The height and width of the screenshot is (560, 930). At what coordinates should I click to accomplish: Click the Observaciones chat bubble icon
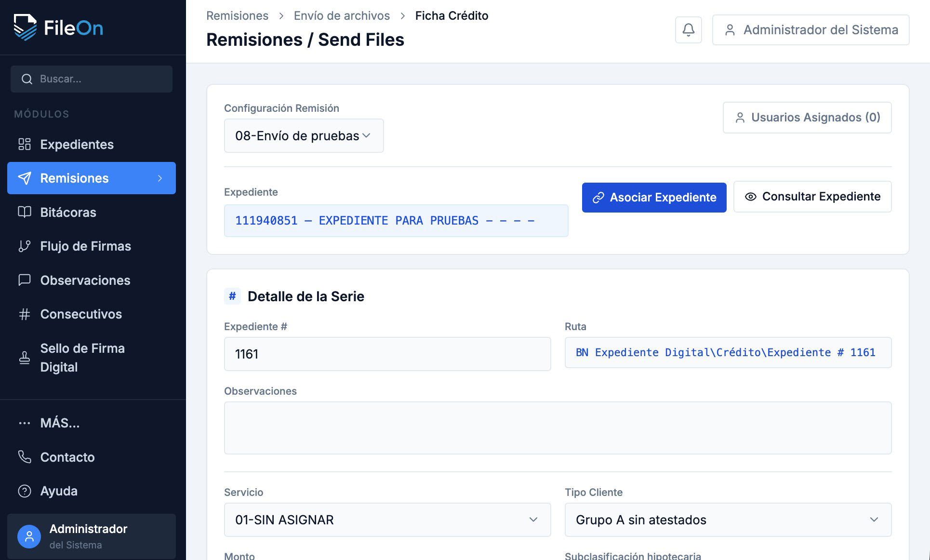25,280
